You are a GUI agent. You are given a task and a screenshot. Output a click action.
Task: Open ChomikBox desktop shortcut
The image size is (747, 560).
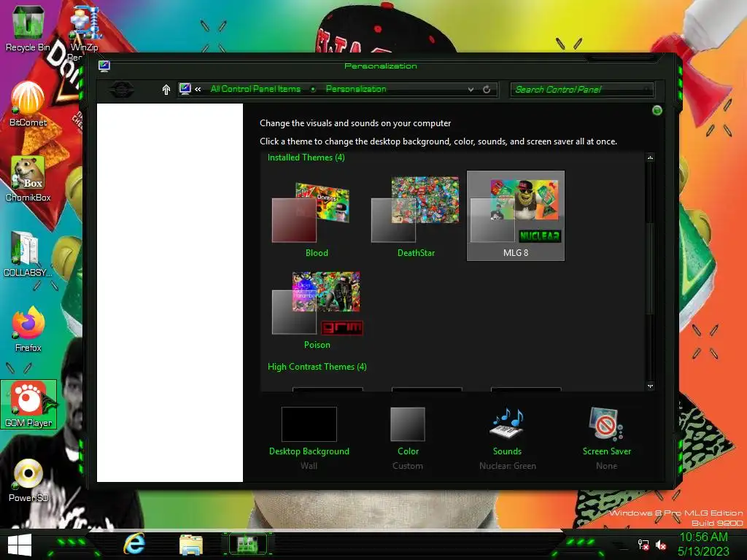[x=28, y=179]
